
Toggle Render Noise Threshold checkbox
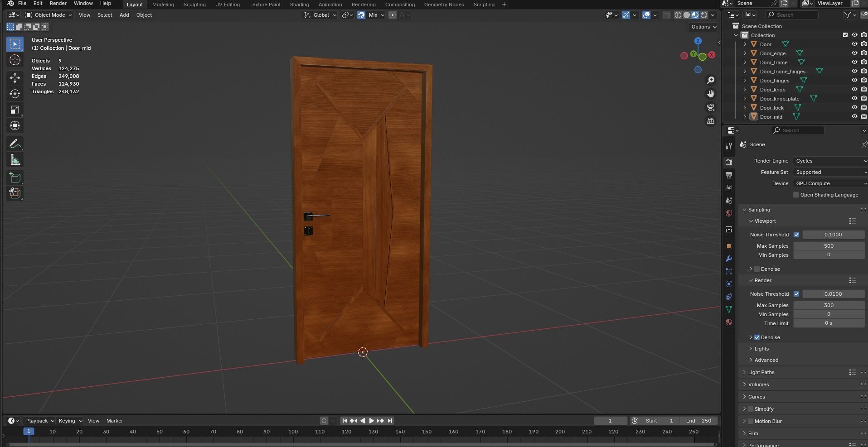coord(796,294)
